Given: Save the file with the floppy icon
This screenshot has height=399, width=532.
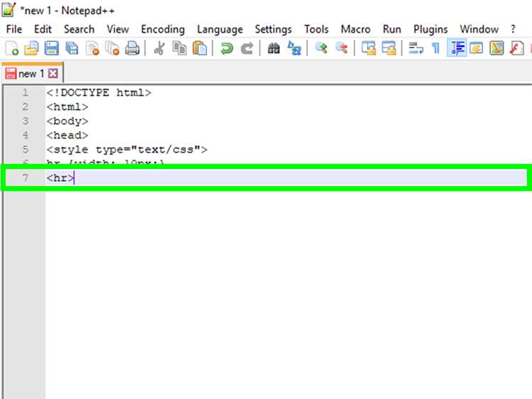Looking at the screenshot, I should [x=52, y=48].
